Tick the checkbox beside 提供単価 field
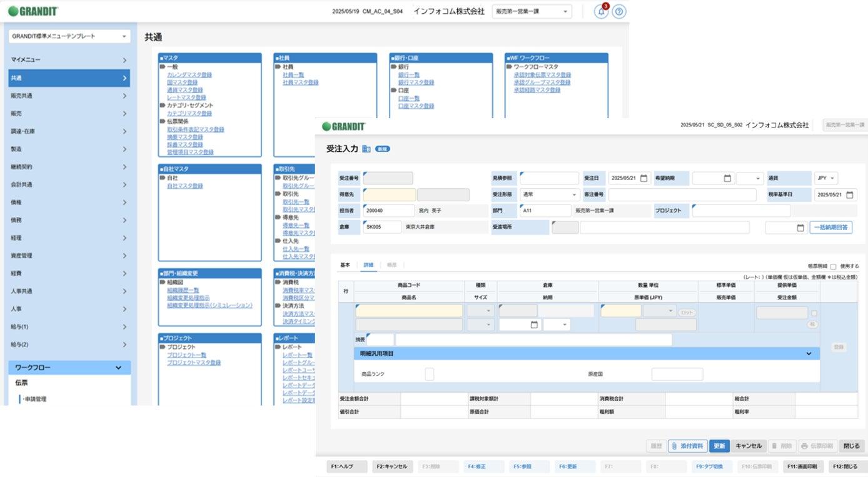Image resolution: width=868 pixels, height=477 pixels. tap(814, 313)
